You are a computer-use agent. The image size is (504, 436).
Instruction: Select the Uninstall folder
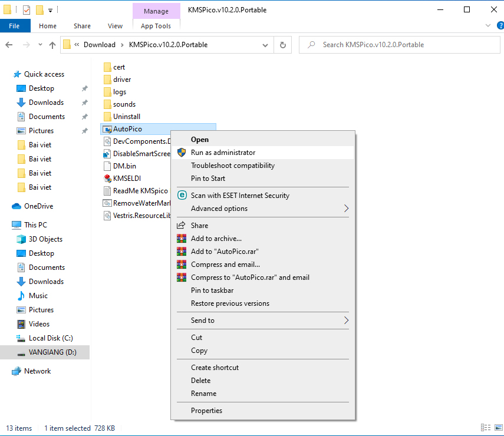coord(127,117)
